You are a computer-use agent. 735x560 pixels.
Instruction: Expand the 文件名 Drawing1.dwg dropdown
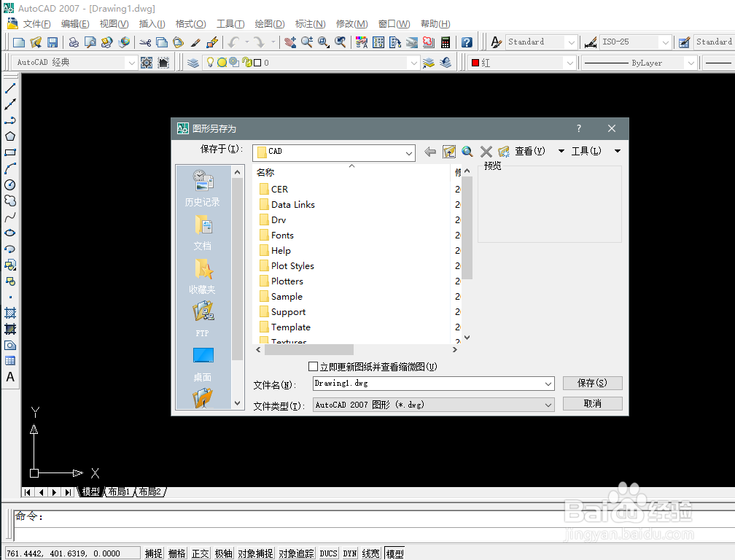(x=548, y=384)
